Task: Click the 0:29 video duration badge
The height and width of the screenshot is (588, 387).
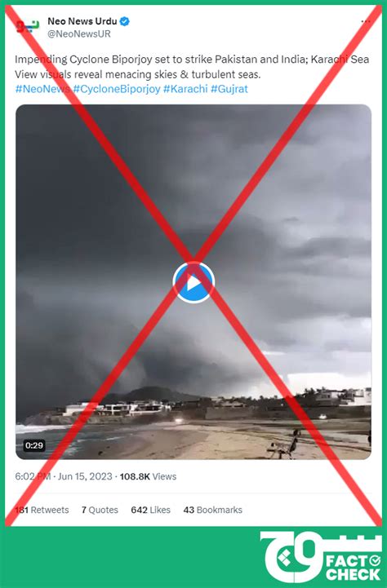Action: tap(34, 445)
